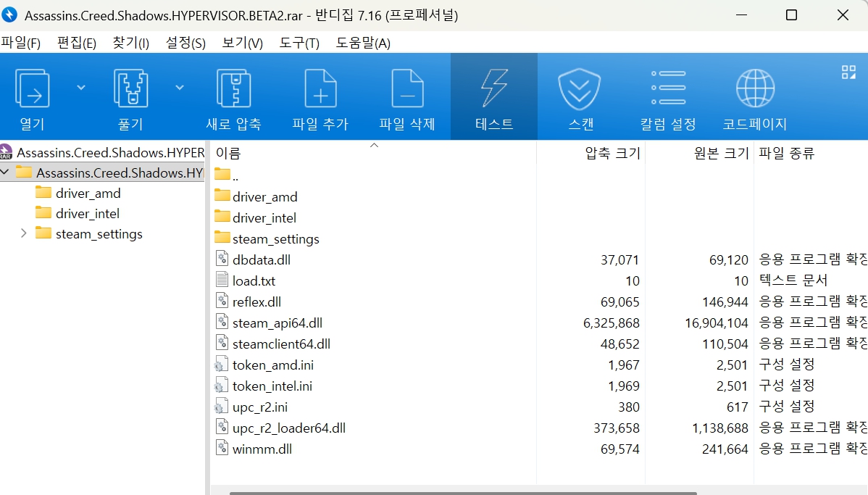This screenshot has width=868, height=495.
Task: Open the 도구(T) menu
Action: click(x=299, y=43)
